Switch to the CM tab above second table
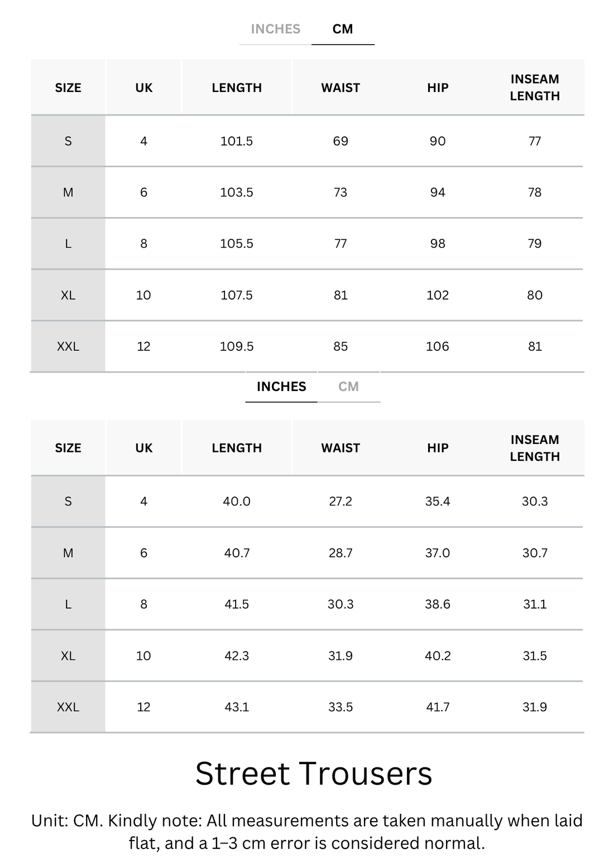 tap(348, 387)
